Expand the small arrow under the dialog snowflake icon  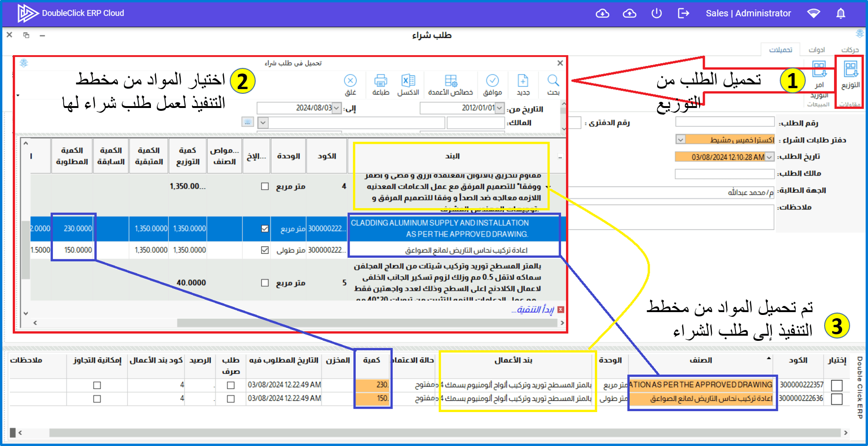click(x=18, y=96)
